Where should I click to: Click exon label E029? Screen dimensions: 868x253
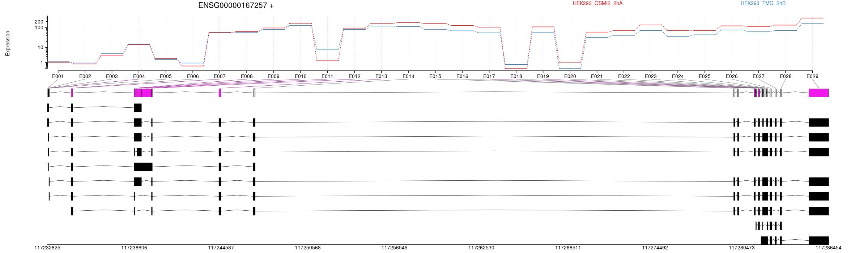pyautogui.click(x=812, y=76)
